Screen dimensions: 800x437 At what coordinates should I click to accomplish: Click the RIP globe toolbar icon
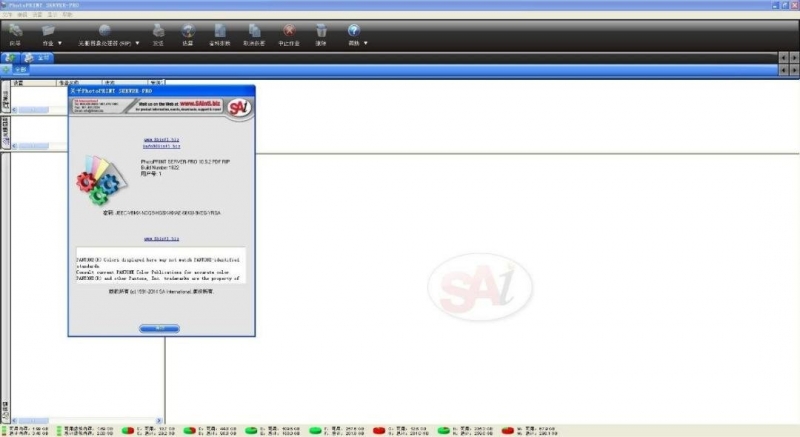tap(105, 31)
